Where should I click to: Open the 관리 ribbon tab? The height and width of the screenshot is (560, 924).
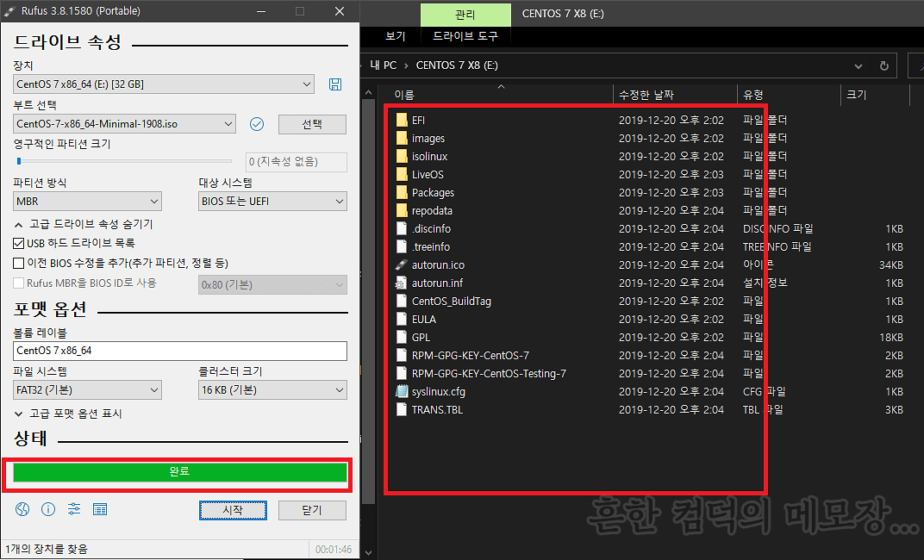[465, 14]
